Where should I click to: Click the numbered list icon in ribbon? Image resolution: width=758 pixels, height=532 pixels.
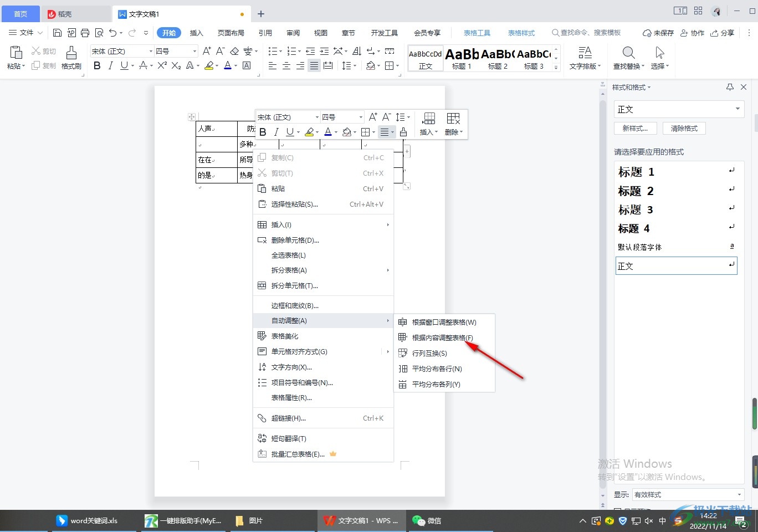coord(291,51)
